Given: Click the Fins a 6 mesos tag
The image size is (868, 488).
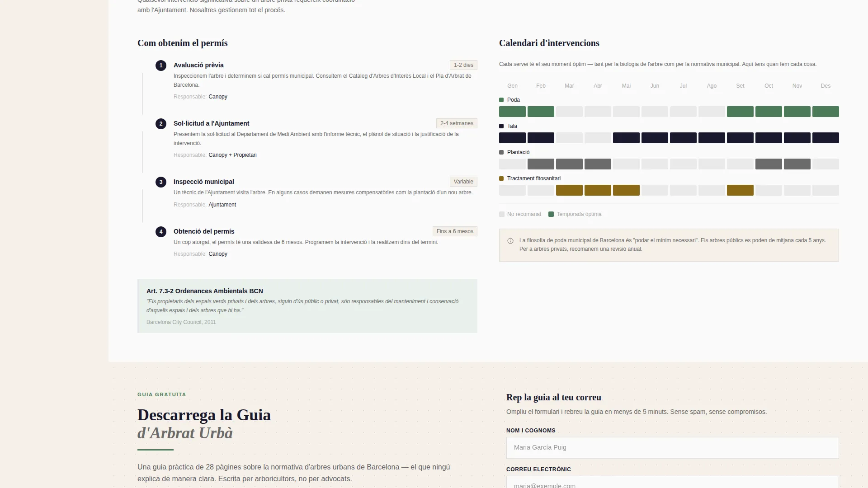Looking at the screenshot, I should point(455,231).
